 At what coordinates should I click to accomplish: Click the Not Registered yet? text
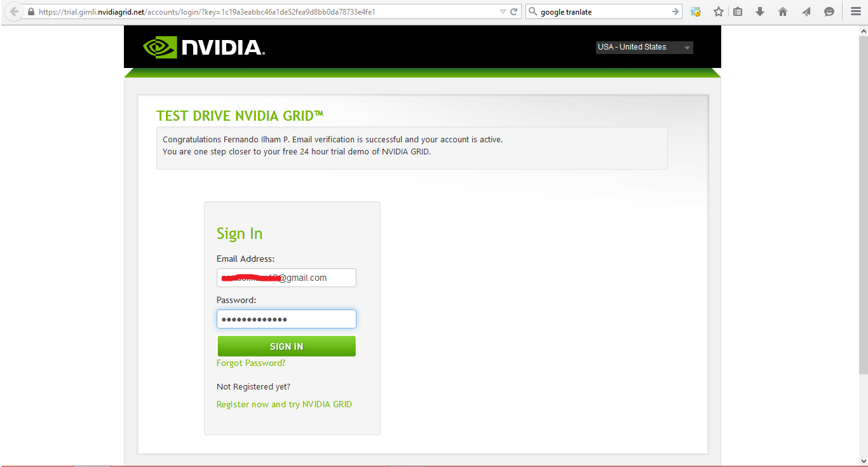coord(254,386)
